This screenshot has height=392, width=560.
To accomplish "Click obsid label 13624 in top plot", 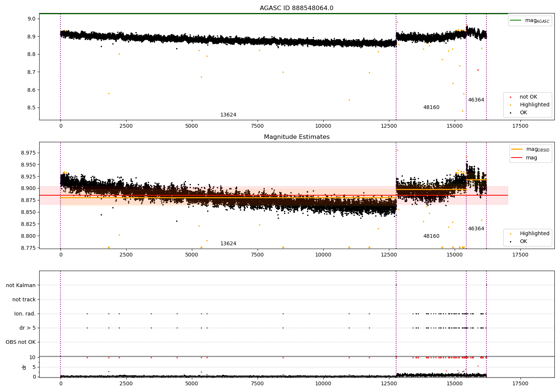I will pos(228,115).
